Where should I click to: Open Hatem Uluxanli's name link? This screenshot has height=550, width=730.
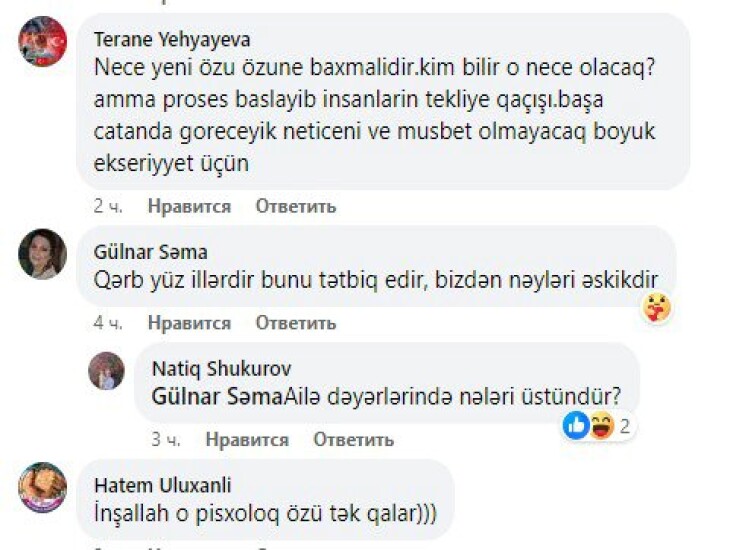pyautogui.click(x=162, y=485)
